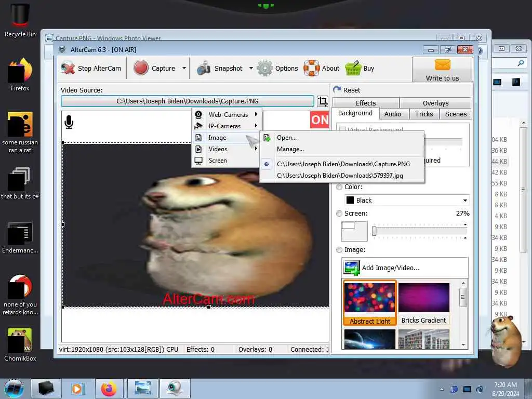Expand the Capture dropdown arrow
532x399 pixels.
point(184,68)
